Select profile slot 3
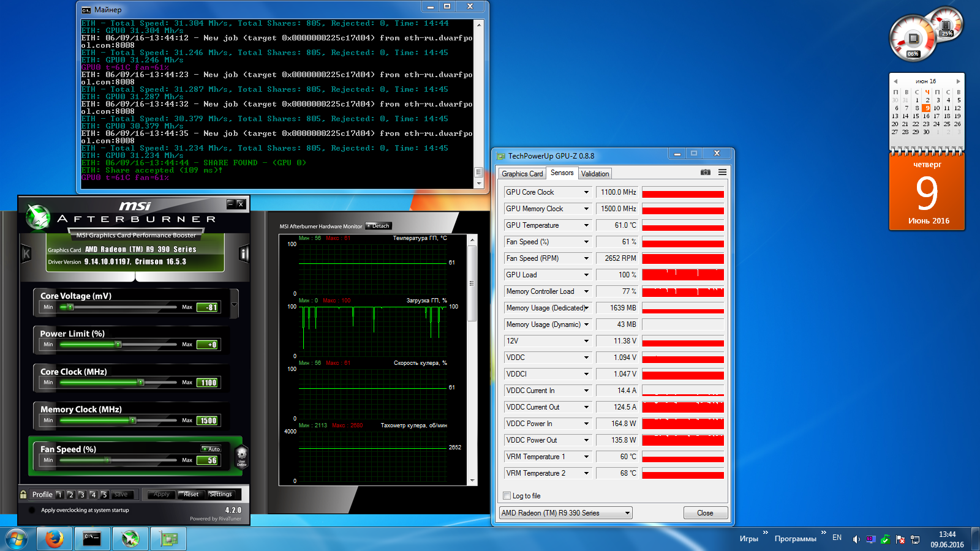 point(81,495)
